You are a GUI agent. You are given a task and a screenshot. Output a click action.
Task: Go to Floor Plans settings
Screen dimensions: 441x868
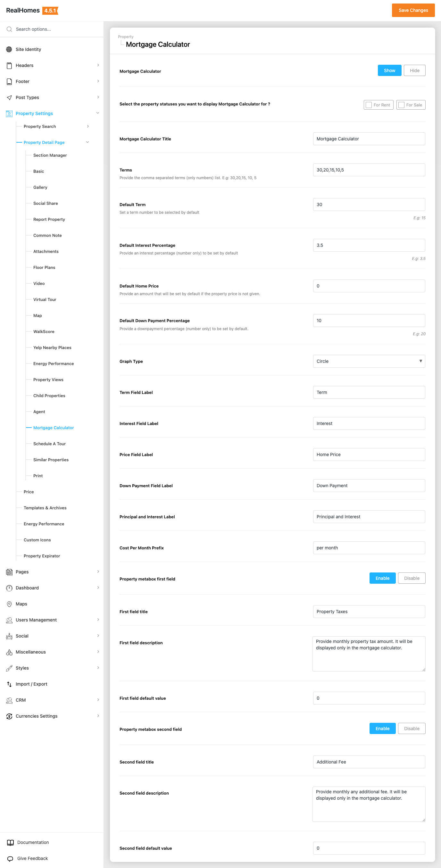(44, 268)
